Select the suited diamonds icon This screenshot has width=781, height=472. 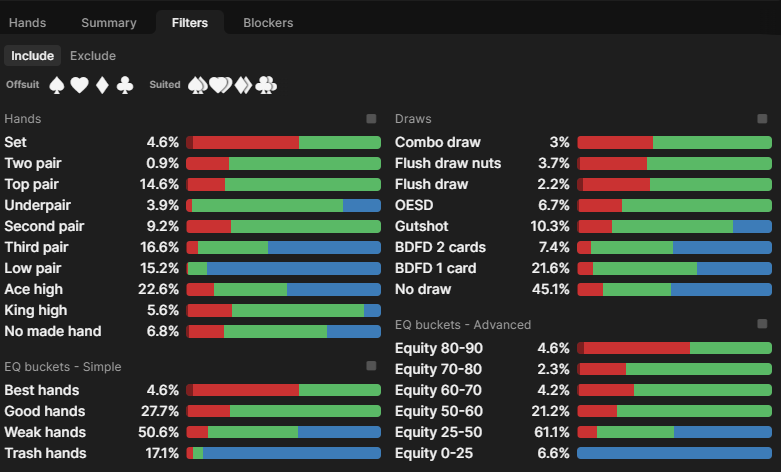pos(242,86)
